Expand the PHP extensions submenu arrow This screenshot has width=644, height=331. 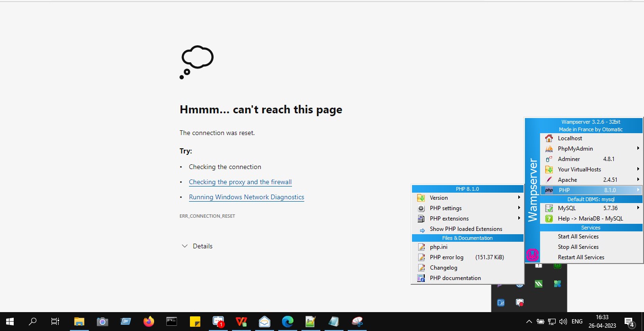[x=519, y=219]
